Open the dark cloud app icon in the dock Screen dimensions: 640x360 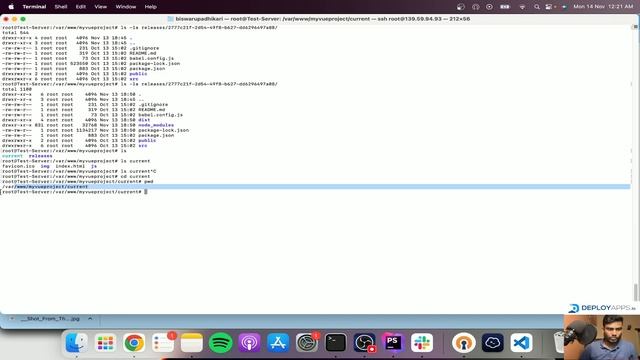(x=492, y=343)
